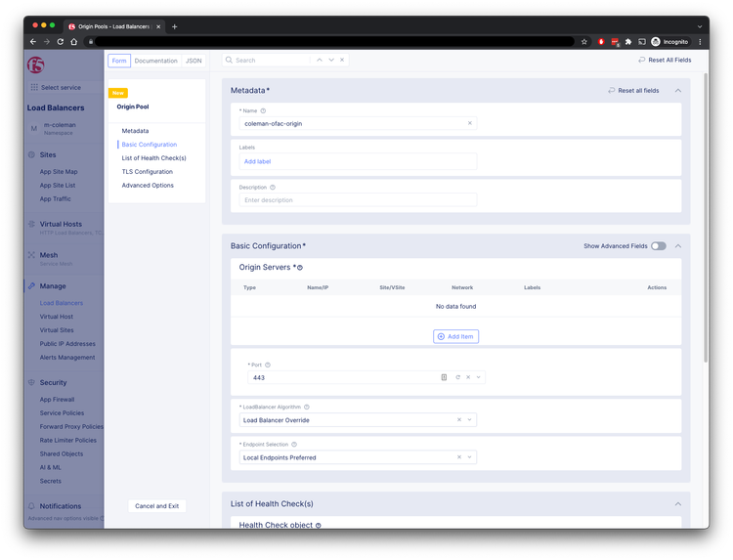
Task: Clear the Name field with X icon
Action: point(469,123)
